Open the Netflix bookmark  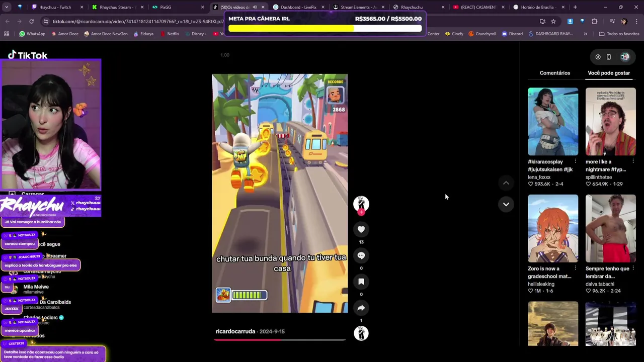click(170, 34)
